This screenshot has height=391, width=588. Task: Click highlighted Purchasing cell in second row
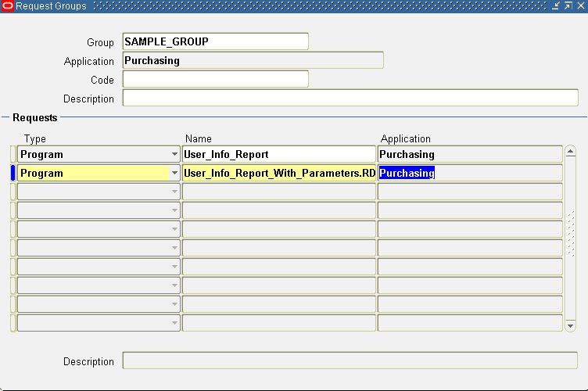470,173
